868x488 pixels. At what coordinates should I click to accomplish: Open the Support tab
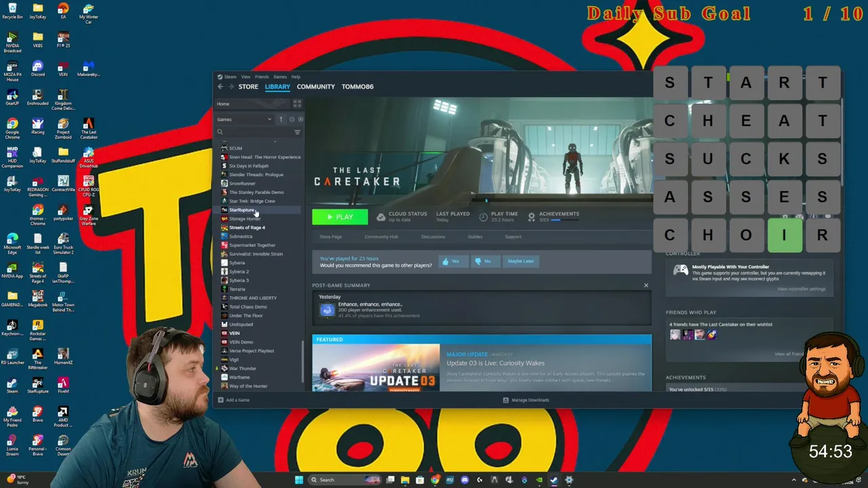coord(513,237)
